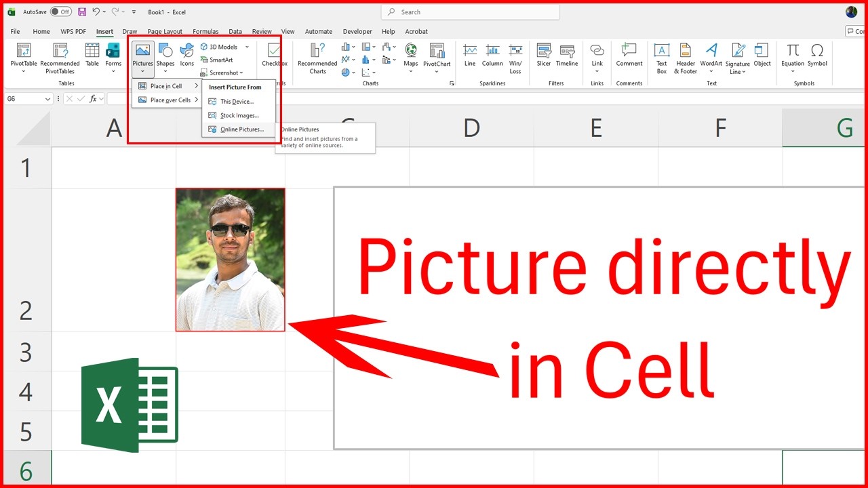The image size is (868, 488).
Task: Switch to the Formulas tab
Action: click(x=205, y=31)
